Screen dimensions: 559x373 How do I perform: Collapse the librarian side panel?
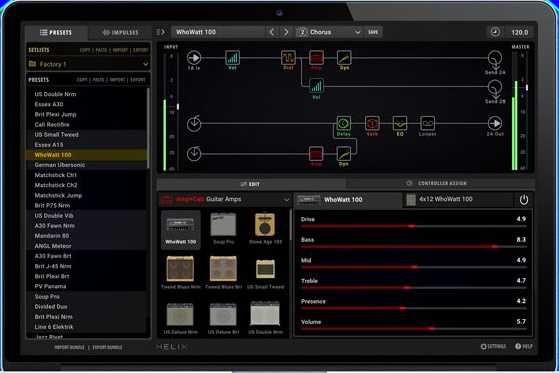click(161, 32)
